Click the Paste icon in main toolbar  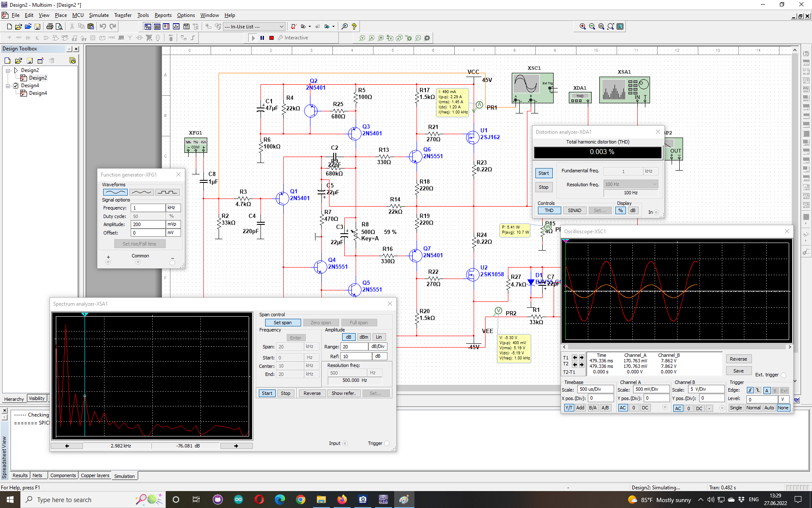point(91,26)
